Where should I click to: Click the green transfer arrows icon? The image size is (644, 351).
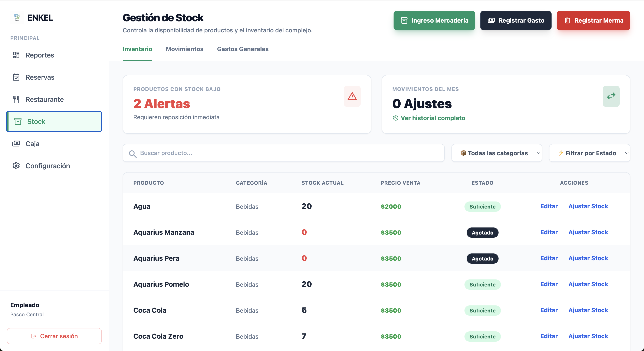coord(611,96)
